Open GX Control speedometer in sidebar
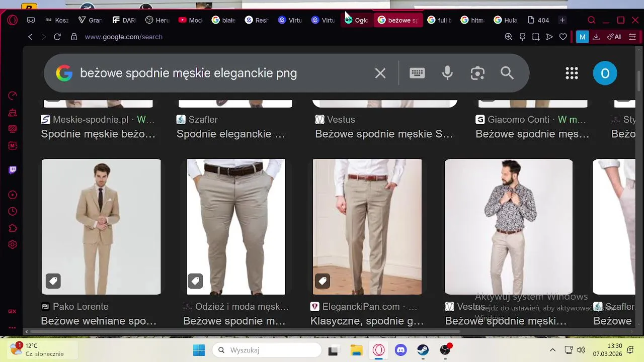644x362 pixels. click(13, 96)
